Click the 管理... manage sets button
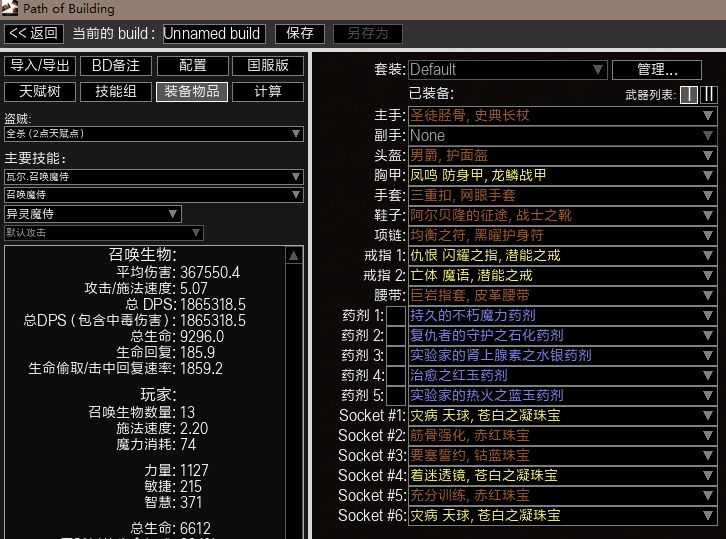 657,70
